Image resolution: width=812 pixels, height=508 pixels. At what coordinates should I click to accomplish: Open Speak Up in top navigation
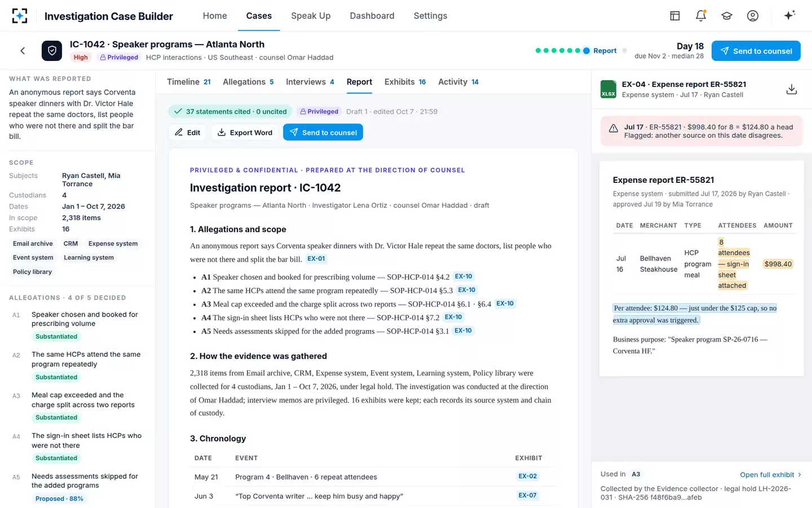(311, 16)
